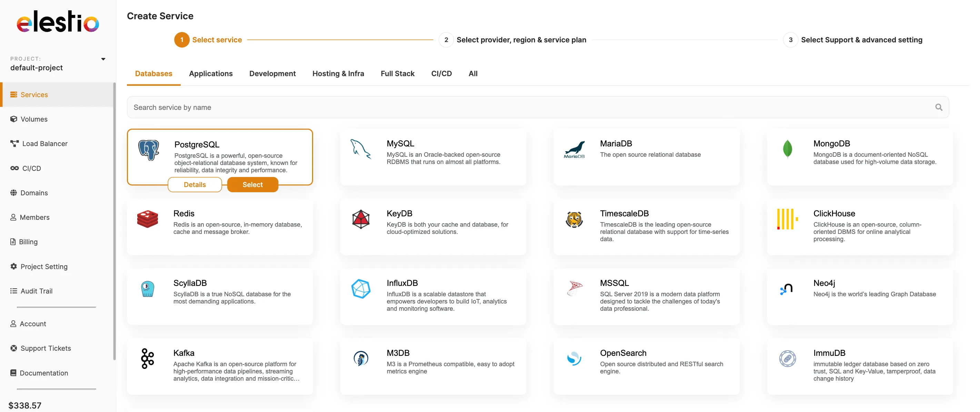Click the search magnifier icon

coord(939,107)
